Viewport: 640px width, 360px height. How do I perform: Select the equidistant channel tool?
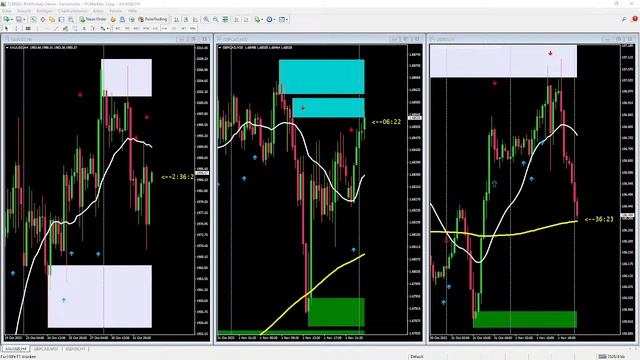pos(65,28)
